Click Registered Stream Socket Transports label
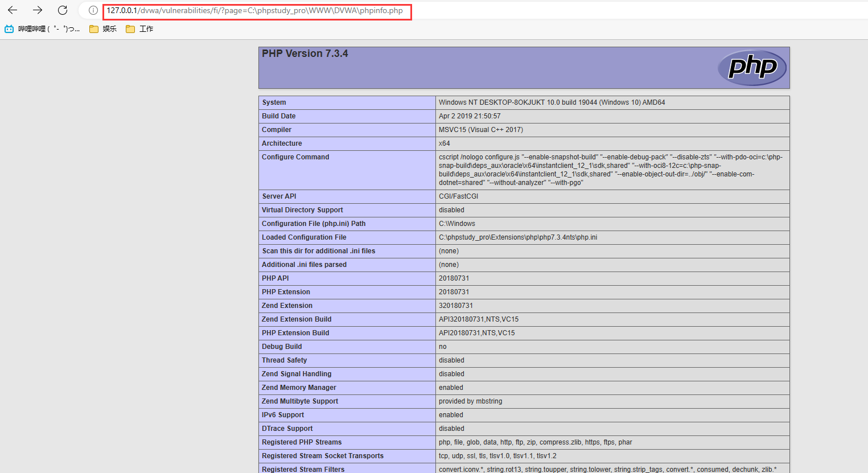This screenshot has height=473, width=868. 323,456
